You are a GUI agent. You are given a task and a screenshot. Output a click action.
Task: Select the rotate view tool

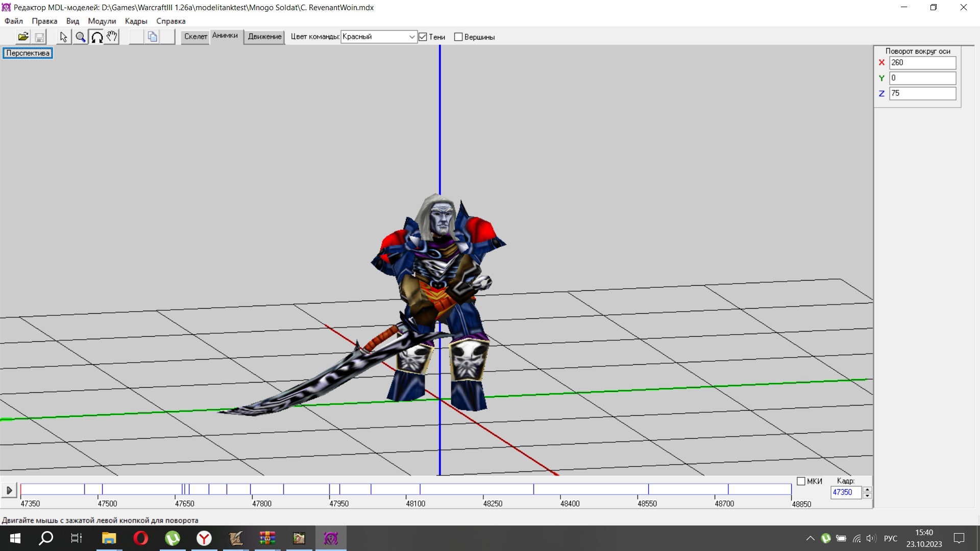(x=97, y=37)
